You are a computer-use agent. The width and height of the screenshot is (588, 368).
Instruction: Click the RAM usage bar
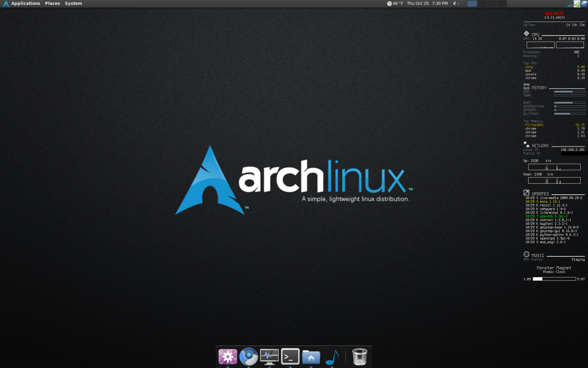pyautogui.click(x=570, y=92)
